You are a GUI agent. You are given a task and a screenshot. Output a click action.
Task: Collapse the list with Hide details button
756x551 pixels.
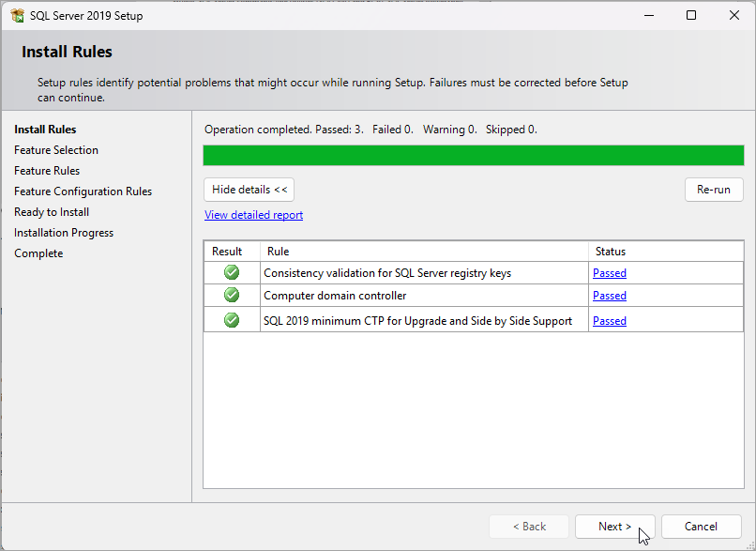[249, 190]
